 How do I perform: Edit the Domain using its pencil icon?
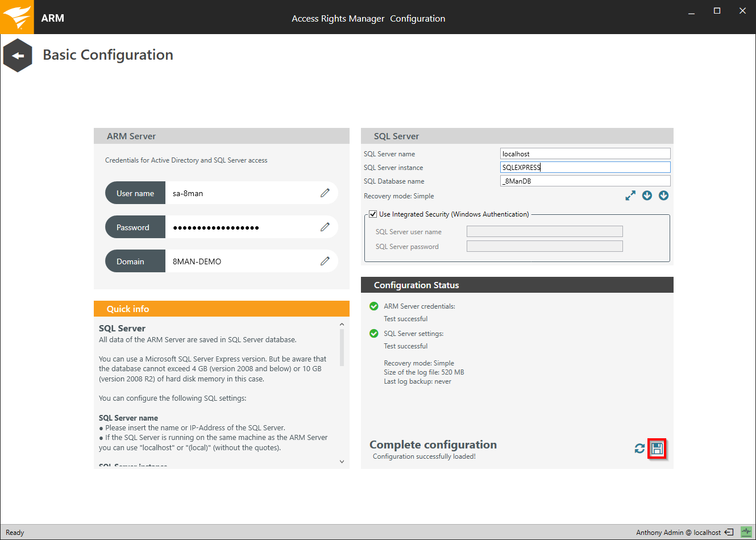325,261
